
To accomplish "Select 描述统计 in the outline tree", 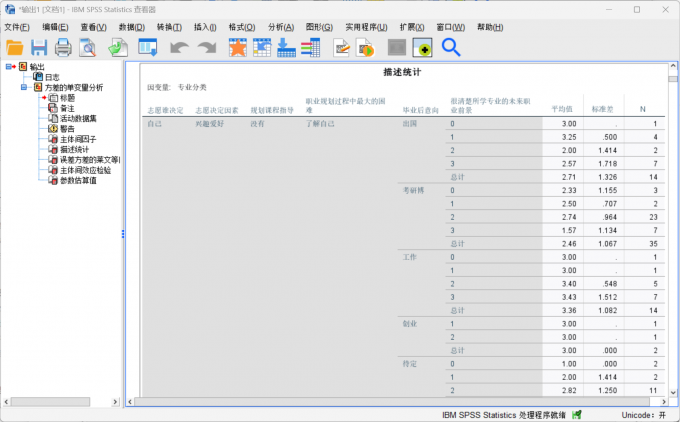I will click(74, 149).
